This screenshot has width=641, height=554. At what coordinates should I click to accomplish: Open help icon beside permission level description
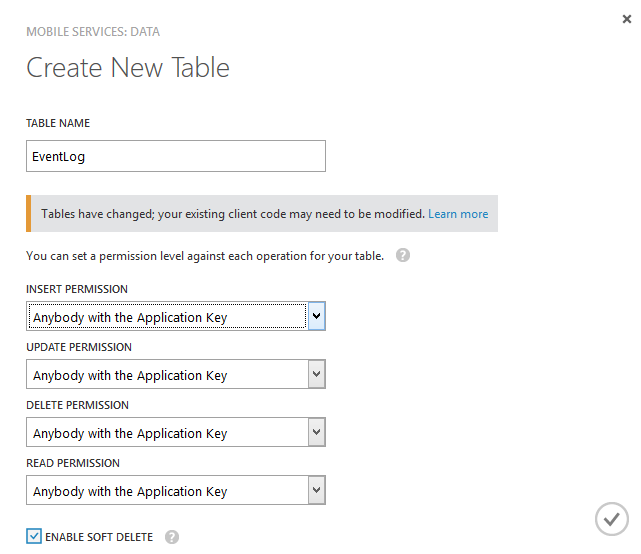click(x=403, y=255)
